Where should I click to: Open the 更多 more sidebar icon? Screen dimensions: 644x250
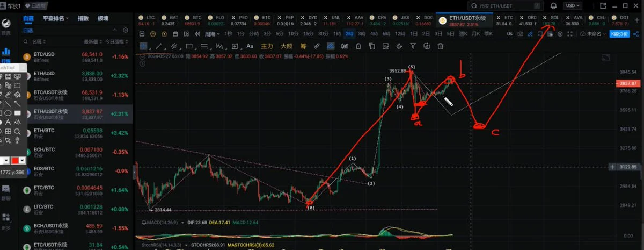[x=5, y=220]
